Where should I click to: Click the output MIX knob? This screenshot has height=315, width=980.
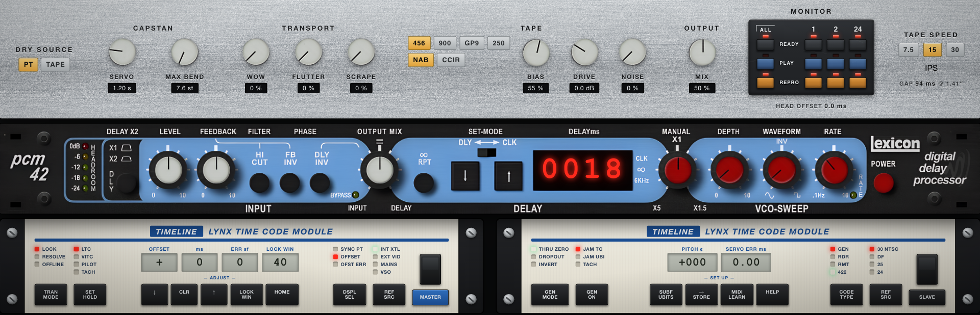click(702, 52)
